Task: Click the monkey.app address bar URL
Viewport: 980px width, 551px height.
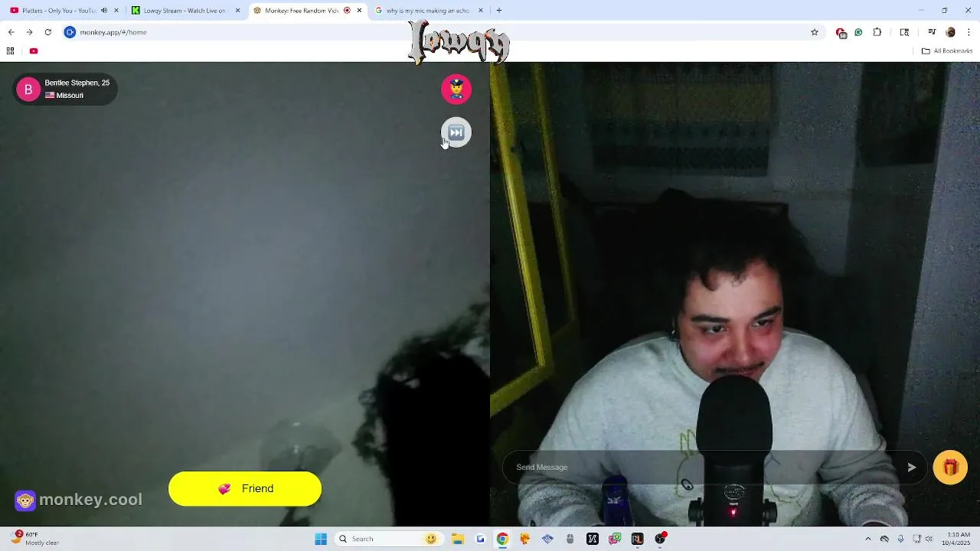Action: 113,32
